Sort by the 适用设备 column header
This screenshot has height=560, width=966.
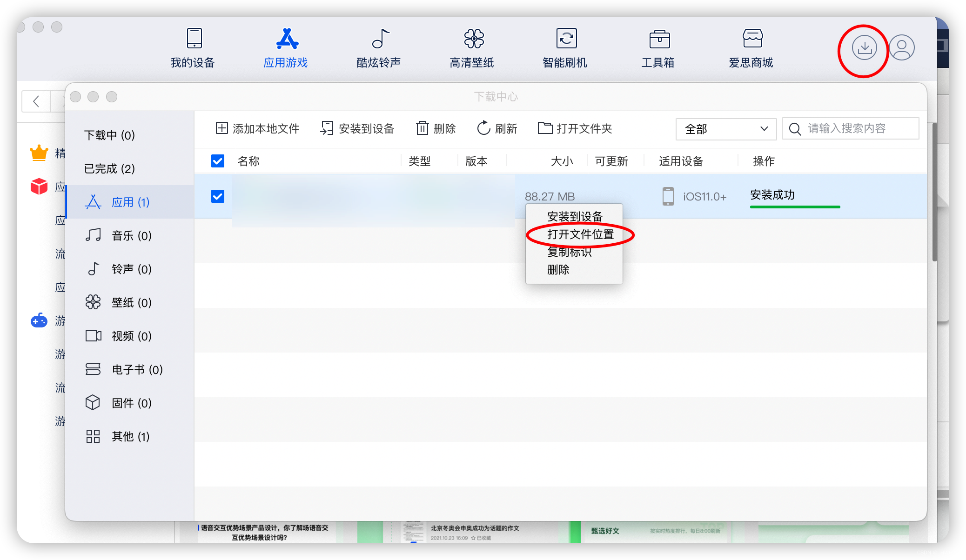tap(681, 161)
